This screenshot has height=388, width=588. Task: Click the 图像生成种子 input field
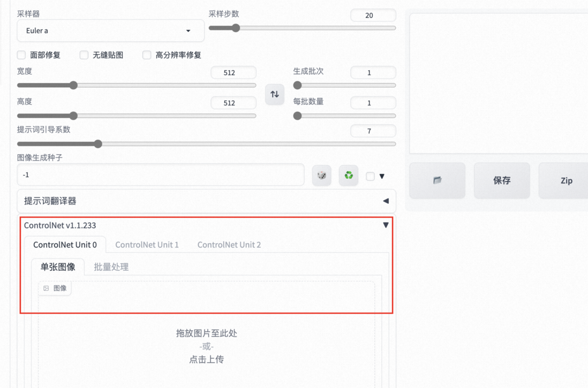coord(161,174)
